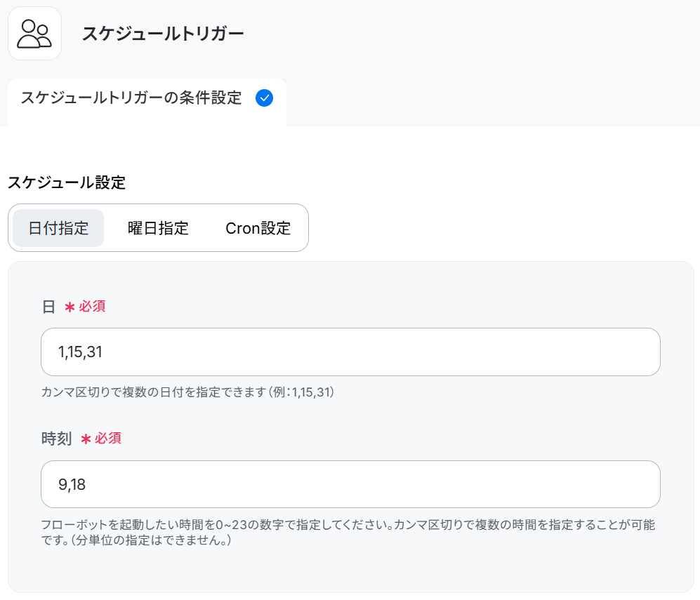700x600 pixels.
Task: Click the red asterisk next to 日
Action: tap(70, 307)
